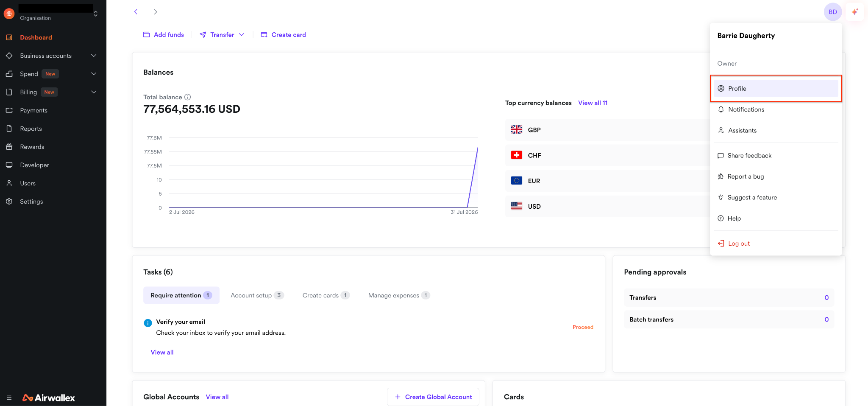Click the Users person icon
Image resolution: width=868 pixels, height=406 pixels.
pyautogui.click(x=9, y=183)
